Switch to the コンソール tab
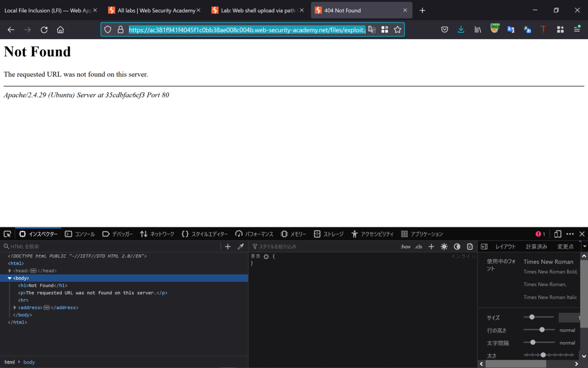Viewport: 588px width, 368px height. 80,234
